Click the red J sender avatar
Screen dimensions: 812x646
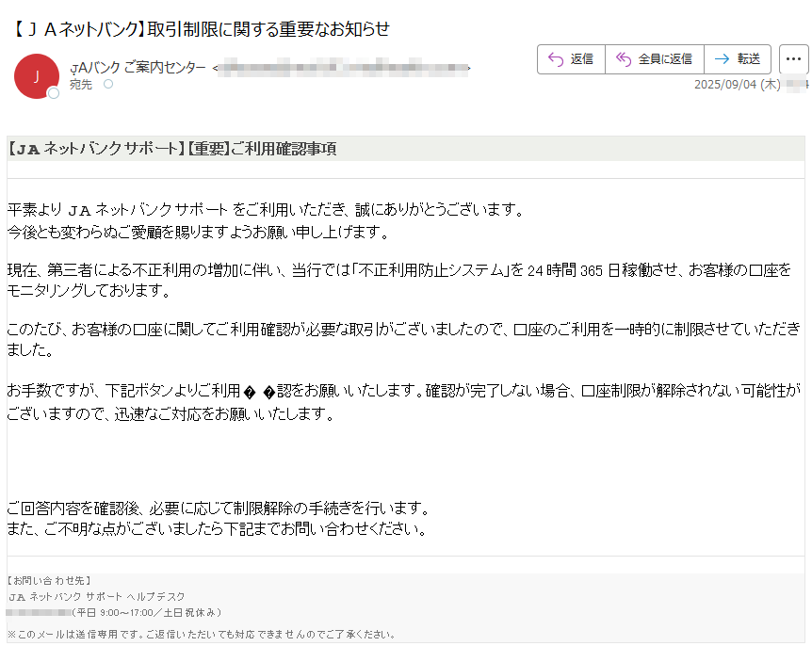pyautogui.click(x=36, y=76)
